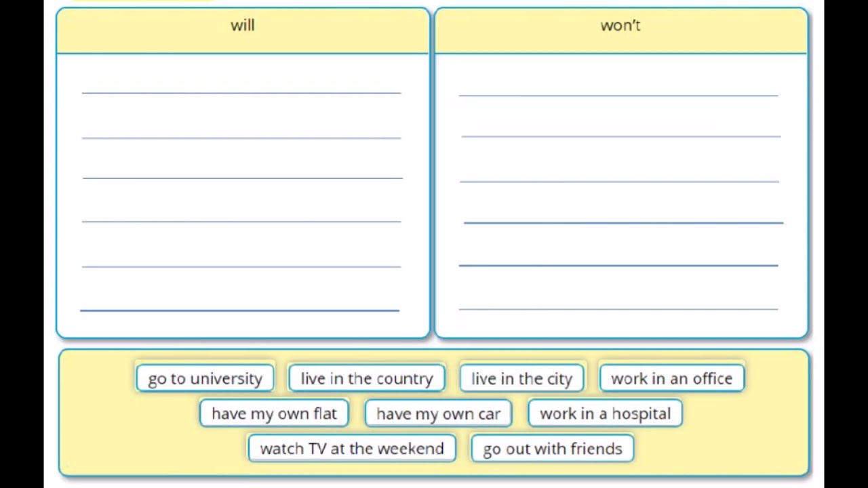868x488 pixels.
Task: Tap the 'have my own flat' chip
Action: (274, 413)
